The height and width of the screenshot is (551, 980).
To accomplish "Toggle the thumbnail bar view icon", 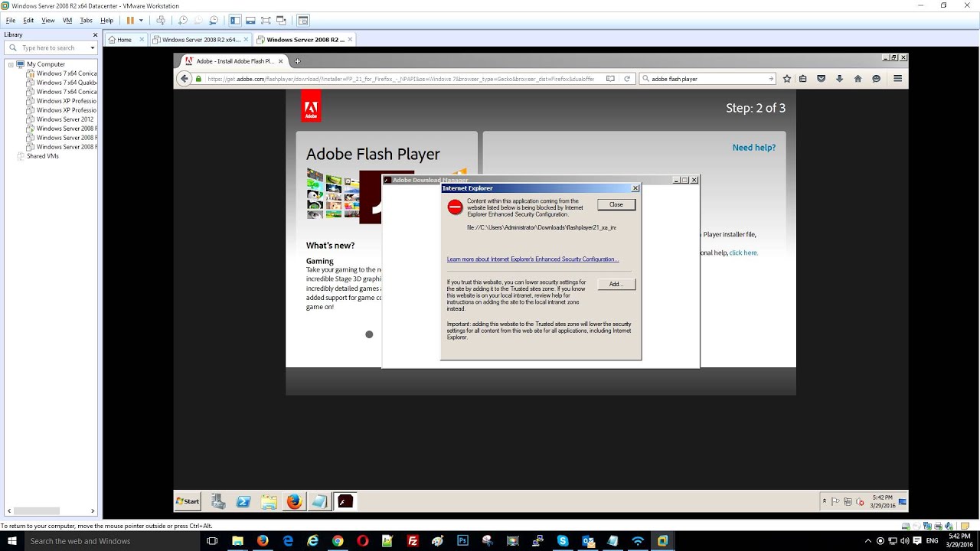I will click(x=250, y=21).
